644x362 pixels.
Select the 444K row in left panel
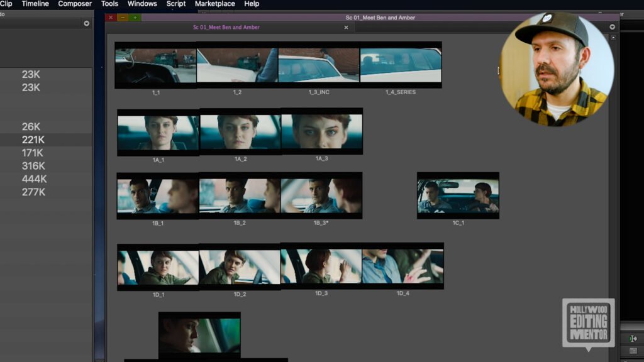(46, 179)
